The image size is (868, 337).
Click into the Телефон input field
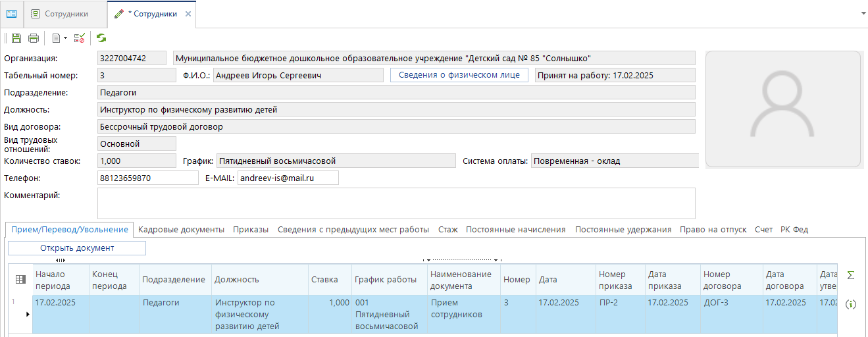[x=147, y=178]
